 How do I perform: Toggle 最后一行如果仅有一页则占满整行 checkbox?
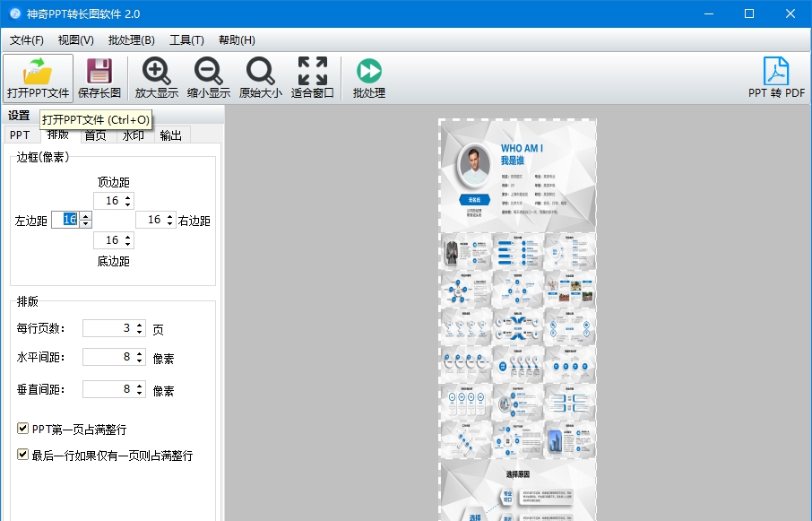tap(23, 456)
